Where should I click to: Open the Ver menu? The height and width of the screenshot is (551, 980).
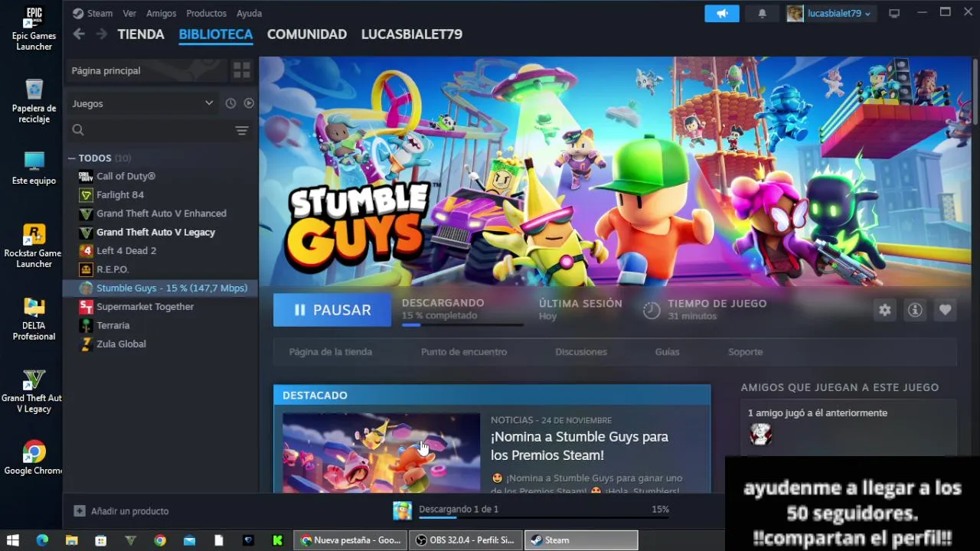pyautogui.click(x=129, y=13)
